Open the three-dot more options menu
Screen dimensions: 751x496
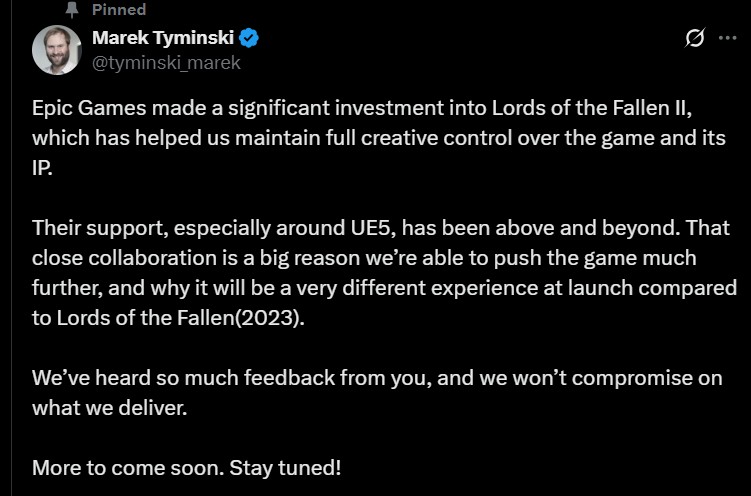click(x=728, y=38)
